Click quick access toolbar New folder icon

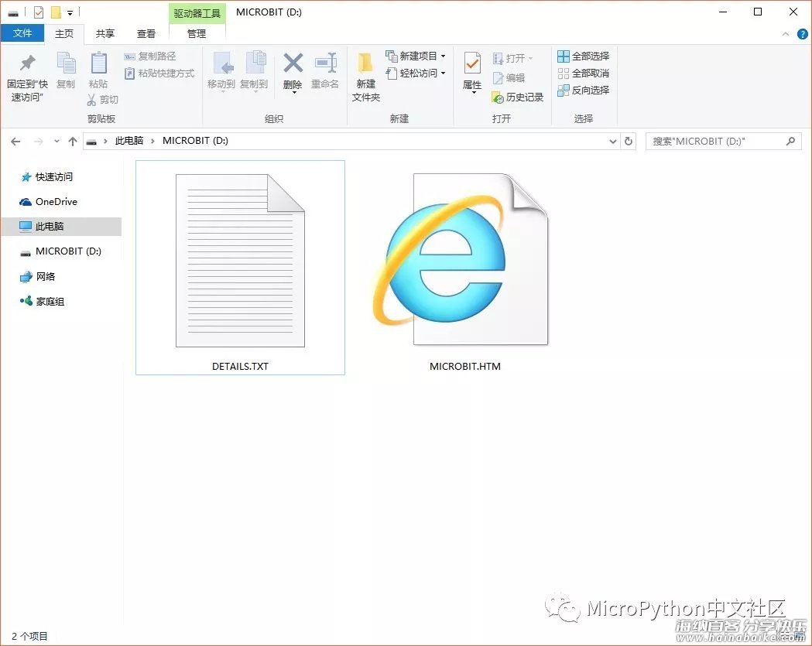tap(56, 12)
